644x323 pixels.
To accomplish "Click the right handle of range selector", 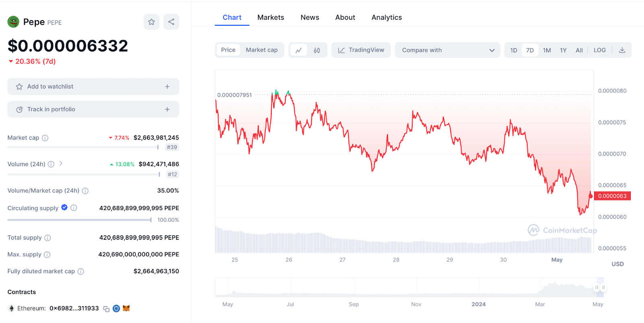I will (603, 287).
